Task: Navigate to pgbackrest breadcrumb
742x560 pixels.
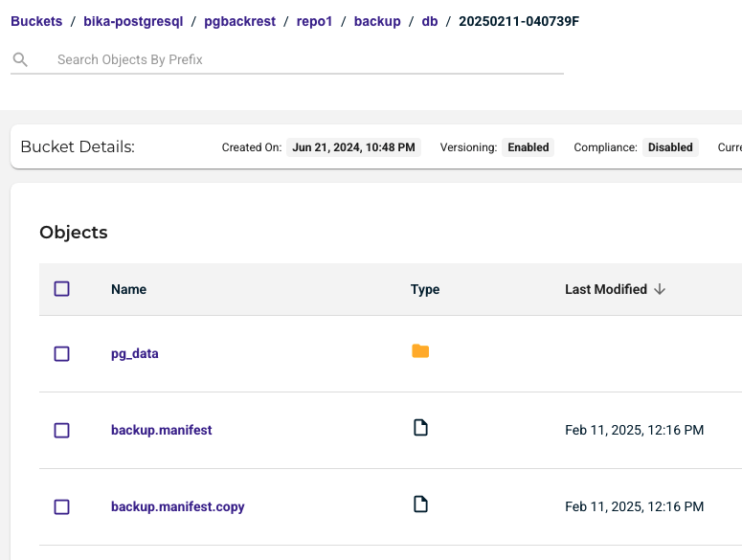Action: pos(239,21)
